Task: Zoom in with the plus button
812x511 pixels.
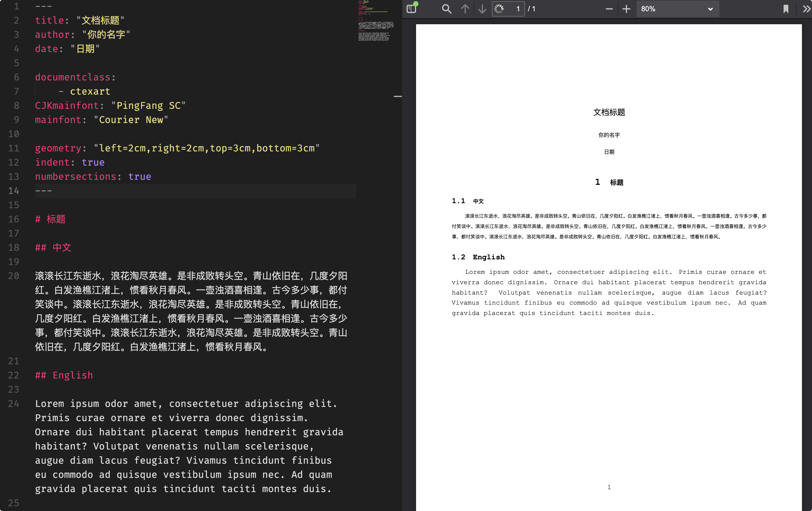Action: 626,9
